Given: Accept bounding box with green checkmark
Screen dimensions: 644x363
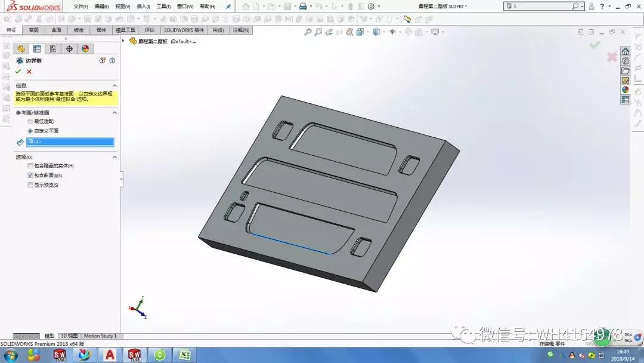Looking at the screenshot, I should coord(18,72).
